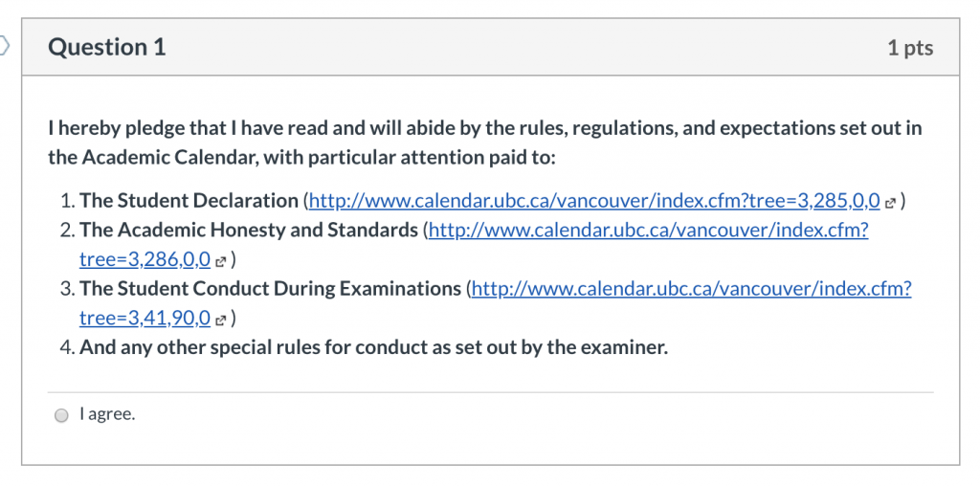Open the Student Conduct During Examinations URL
The height and width of the screenshot is (486, 980).
tap(692, 289)
